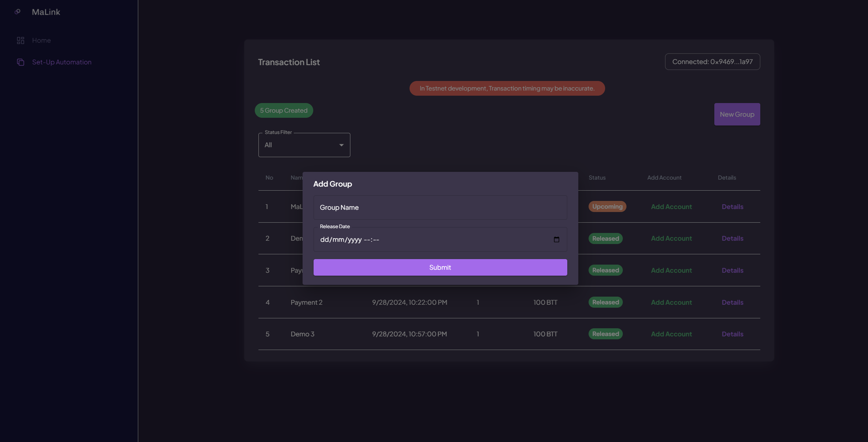Focus the Group Name input field

[440, 208]
